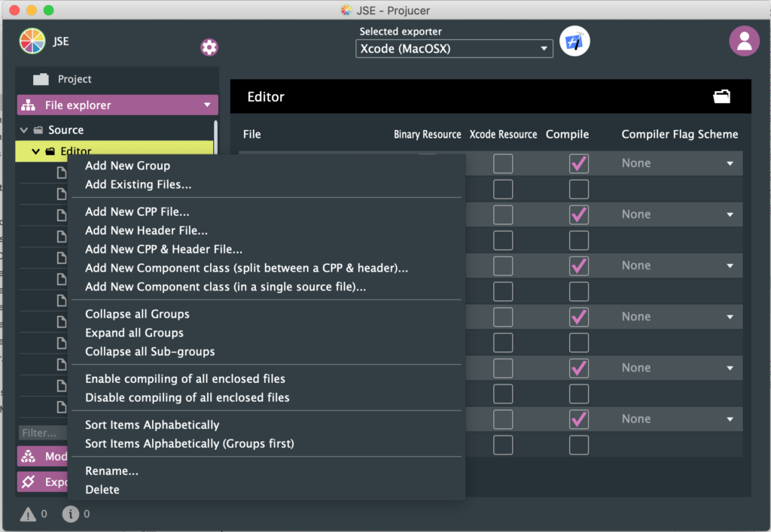Image resolution: width=771 pixels, height=532 pixels.
Task: Open first row Compiler Flag Scheme dropdown
Action: [676, 163]
